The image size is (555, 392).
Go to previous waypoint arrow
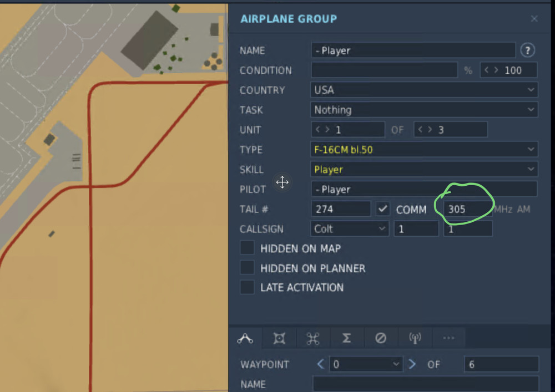coord(321,364)
